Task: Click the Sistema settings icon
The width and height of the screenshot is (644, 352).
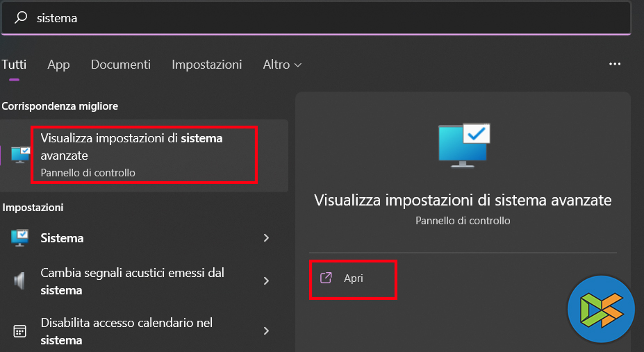Action: pyautogui.click(x=19, y=238)
